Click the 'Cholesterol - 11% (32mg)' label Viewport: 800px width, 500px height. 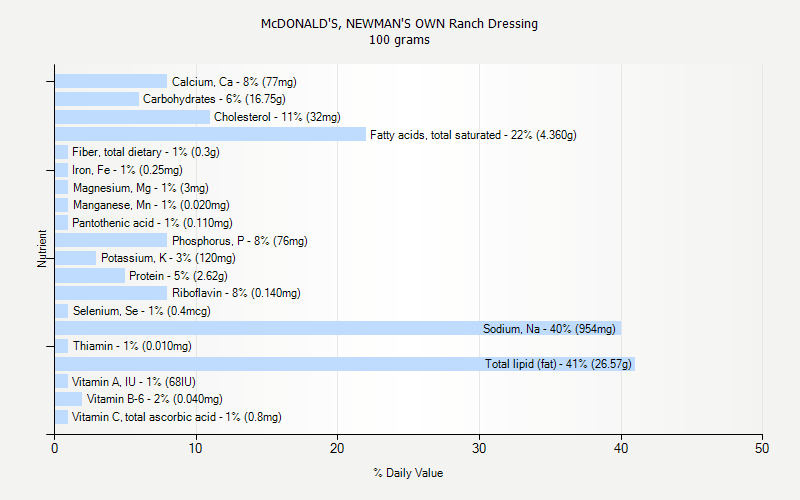277,117
